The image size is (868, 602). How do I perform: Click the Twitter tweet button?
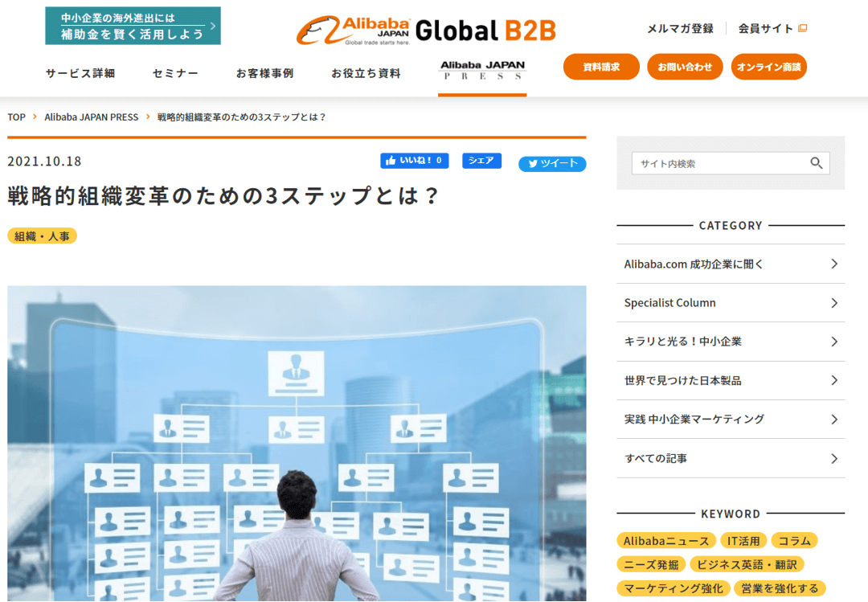(x=552, y=163)
